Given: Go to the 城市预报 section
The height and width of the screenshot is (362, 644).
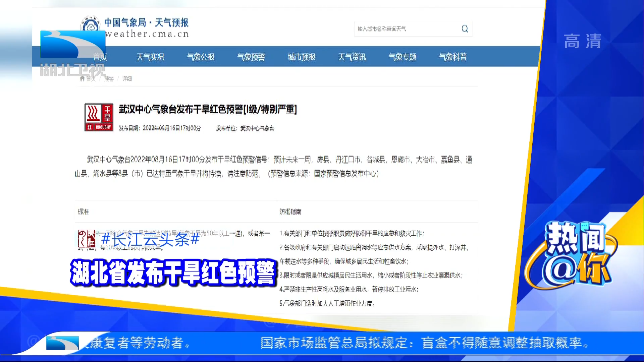Looking at the screenshot, I should [302, 57].
